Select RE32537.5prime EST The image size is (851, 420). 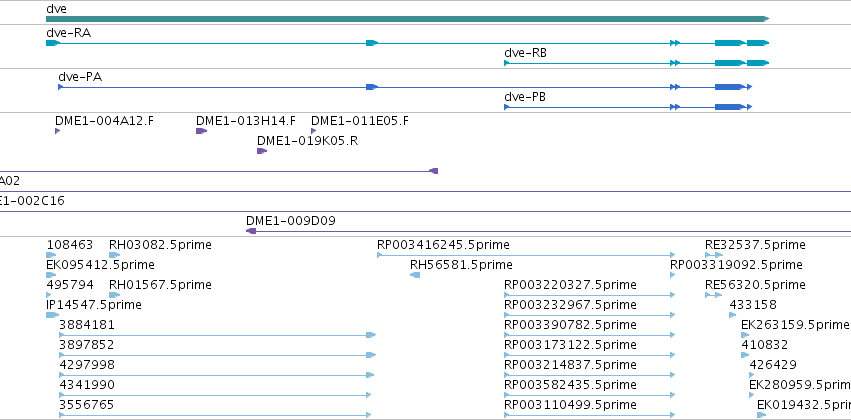click(x=755, y=245)
